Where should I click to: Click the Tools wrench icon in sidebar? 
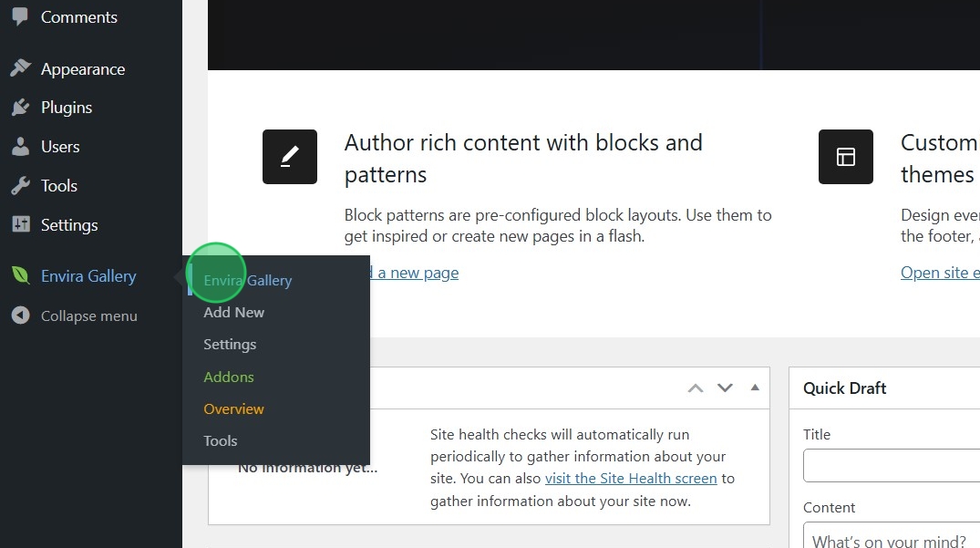[20, 186]
